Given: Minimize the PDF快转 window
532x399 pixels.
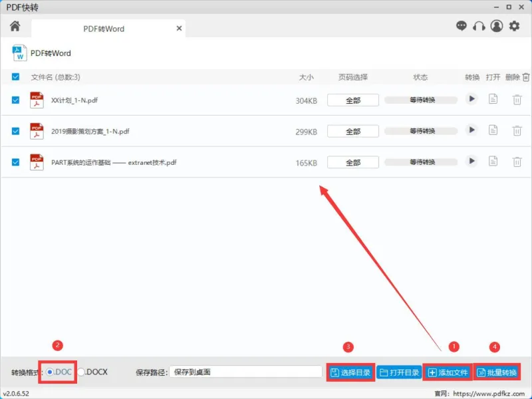Looking at the screenshot, I should [496, 7].
